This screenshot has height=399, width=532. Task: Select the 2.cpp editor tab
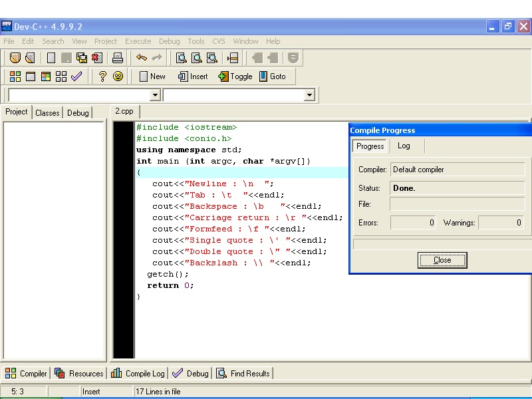(x=124, y=111)
